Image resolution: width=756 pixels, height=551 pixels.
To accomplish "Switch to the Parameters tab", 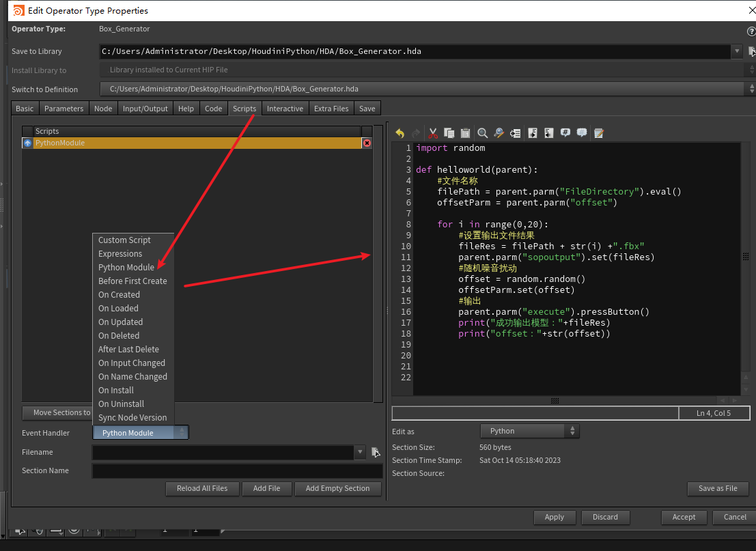I will (x=64, y=109).
